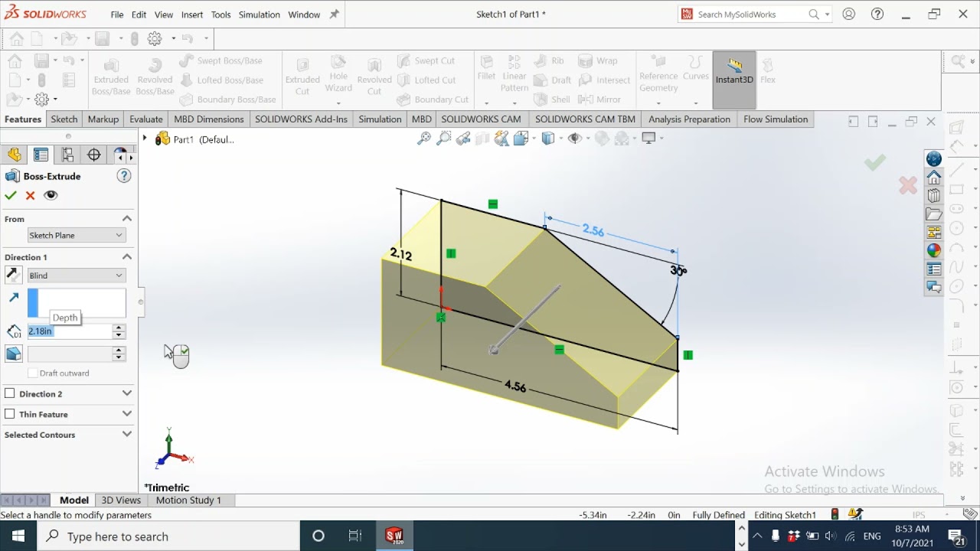
Task: Click the Instant3D button
Action: pos(734,80)
